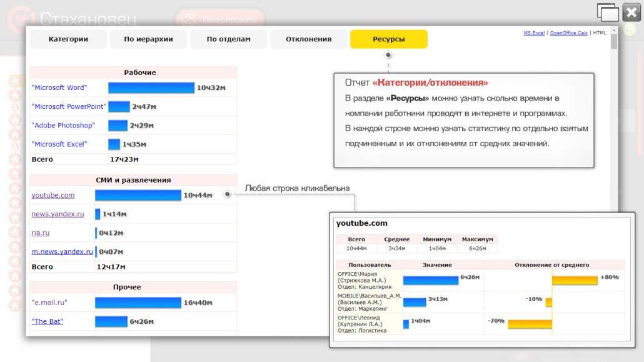Click the 12ч17м total under СМИ и развлечения

pos(111,267)
